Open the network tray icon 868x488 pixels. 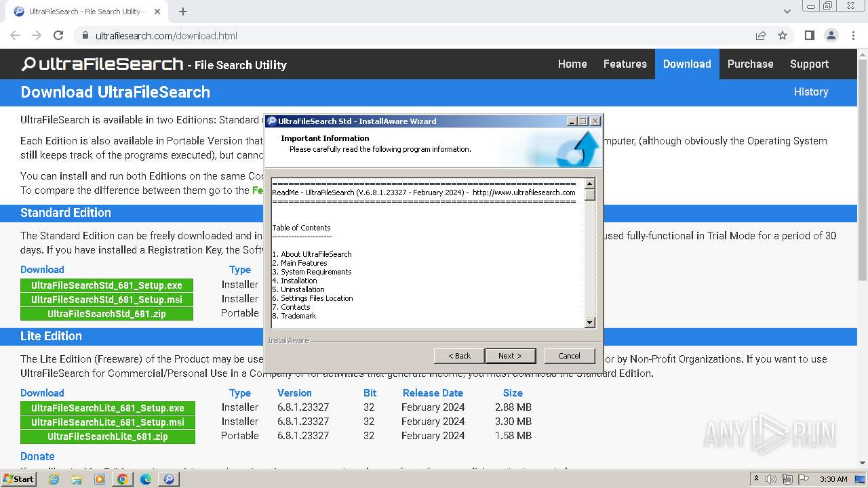[x=788, y=479]
